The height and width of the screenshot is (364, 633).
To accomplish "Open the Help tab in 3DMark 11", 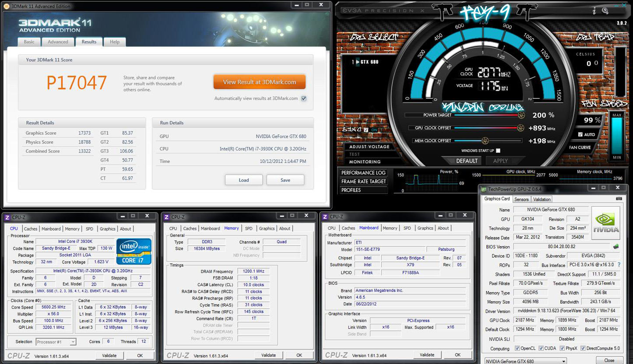I will (x=115, y=42).
